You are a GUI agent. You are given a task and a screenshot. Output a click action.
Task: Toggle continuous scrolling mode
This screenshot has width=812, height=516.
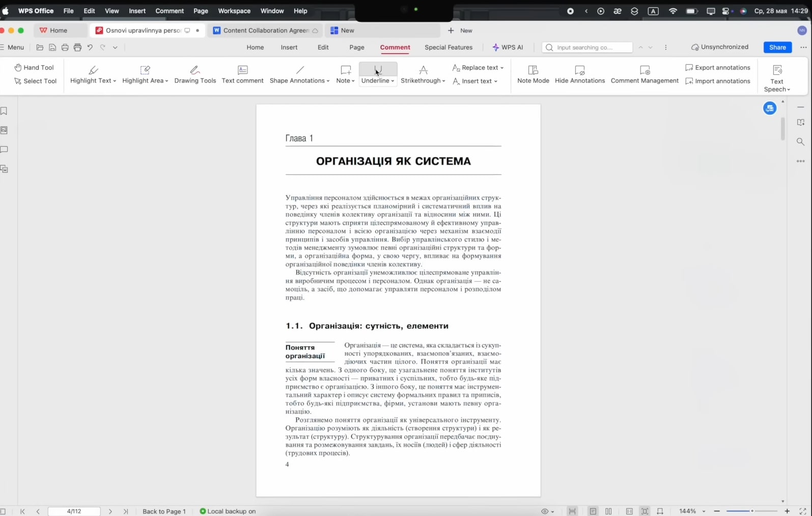(x=573, y=511)
